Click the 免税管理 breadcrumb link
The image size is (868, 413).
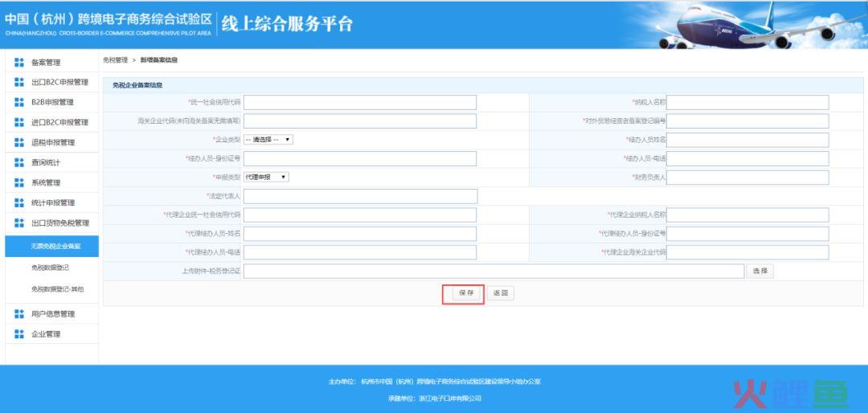(115, 59)
